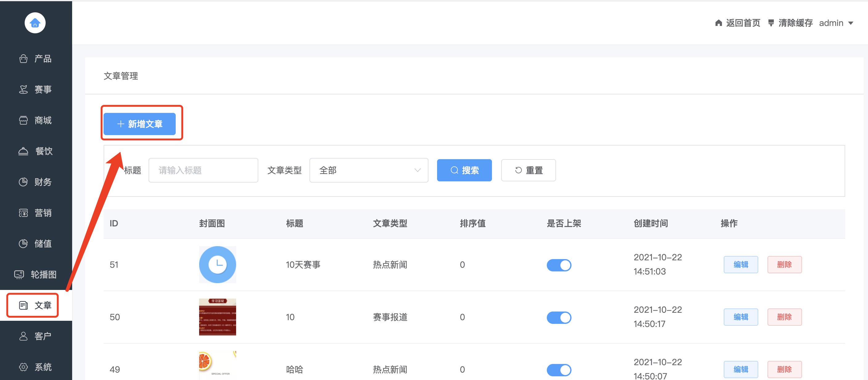
Task: Click the 文章管理 page title
Action: point(121,76)
